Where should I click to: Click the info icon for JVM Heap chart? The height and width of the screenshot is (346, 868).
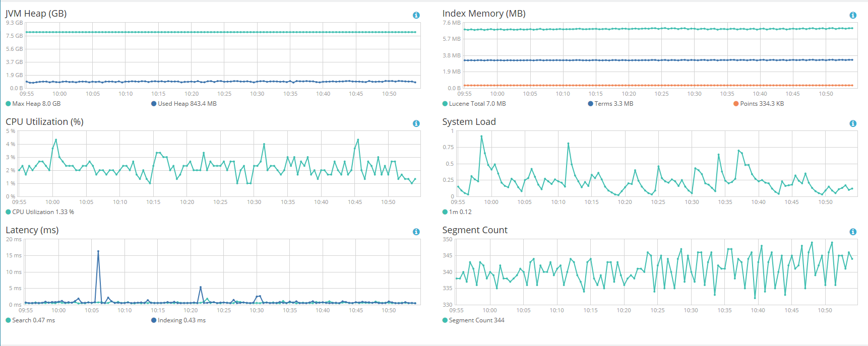point(416,15)
